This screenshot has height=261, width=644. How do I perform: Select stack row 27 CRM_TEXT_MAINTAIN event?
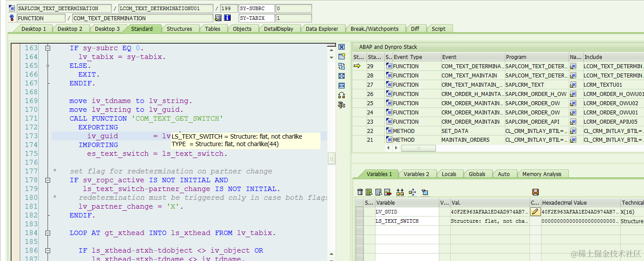[473, 85]
